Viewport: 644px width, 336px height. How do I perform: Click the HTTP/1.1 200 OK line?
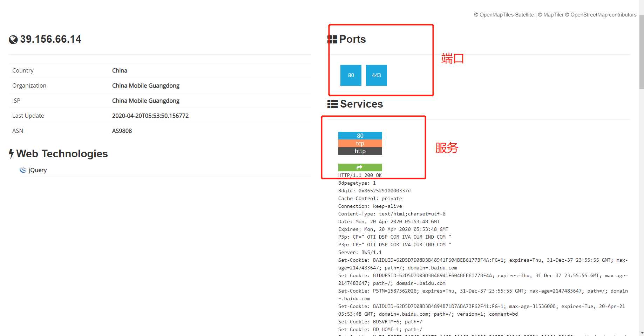click(x=360, y=175)
